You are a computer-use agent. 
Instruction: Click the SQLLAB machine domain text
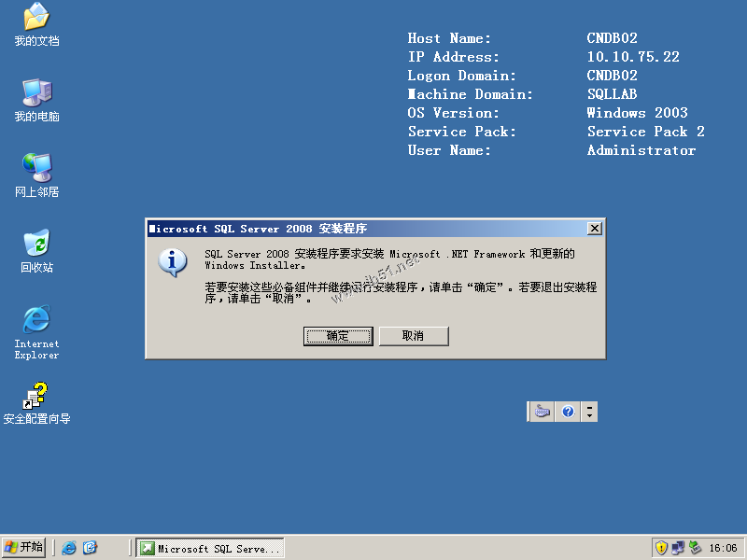613,94
